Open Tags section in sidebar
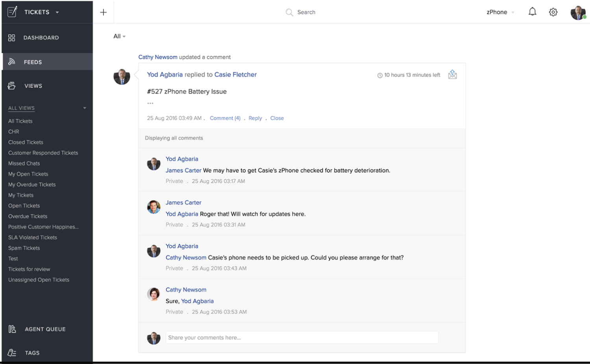 pos(32,353)
